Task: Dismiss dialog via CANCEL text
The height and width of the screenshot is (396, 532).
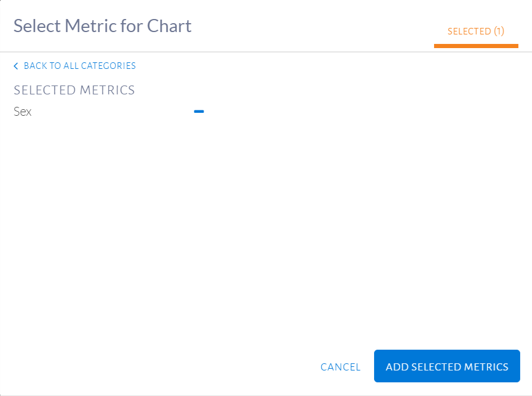Action: (x=340, y=367)
